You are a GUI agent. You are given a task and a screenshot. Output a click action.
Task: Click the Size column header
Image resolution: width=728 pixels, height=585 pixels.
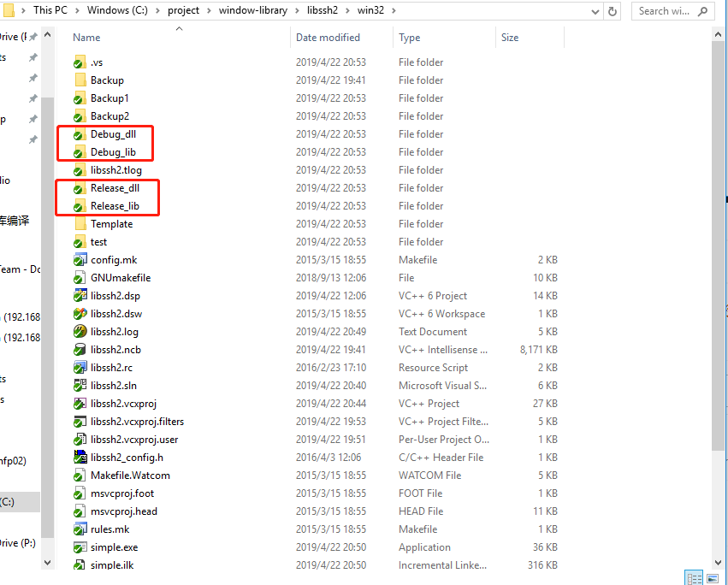coord(510,37)
